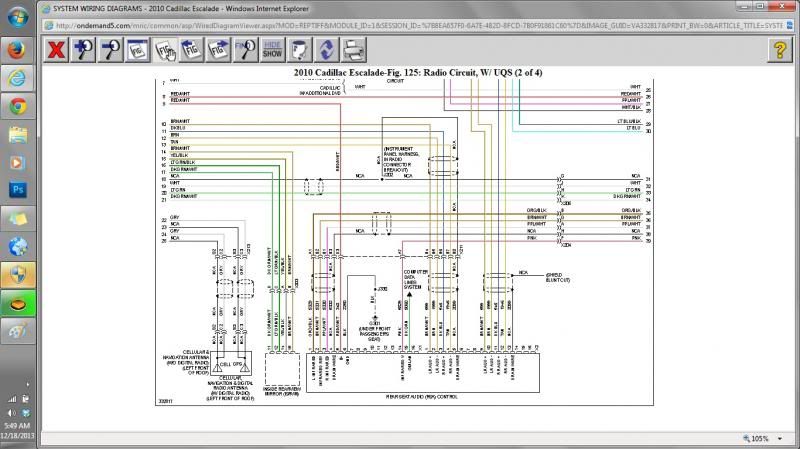
Task: Click the 105% zoom magnifier in status bar
Action: (746, 438)
